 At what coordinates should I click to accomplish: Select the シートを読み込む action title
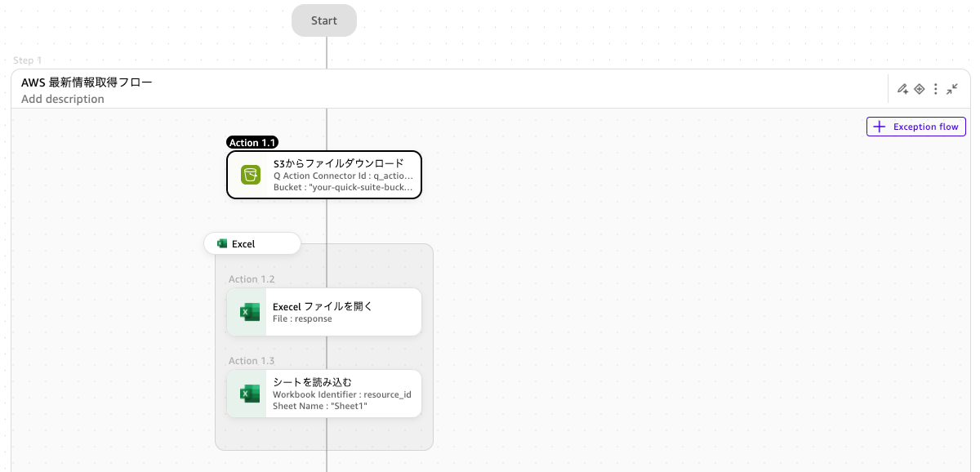tap(312, 382)
